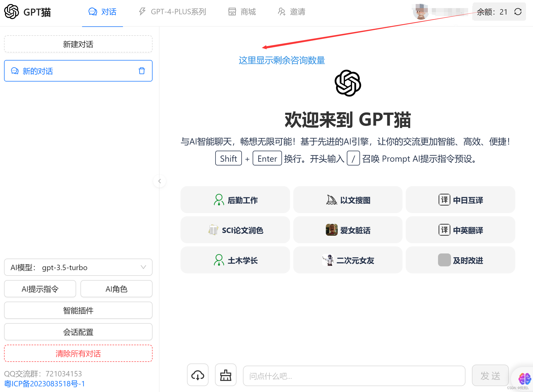Click the 发送 send button
533x392 pixels.
(x=490, y=376)
